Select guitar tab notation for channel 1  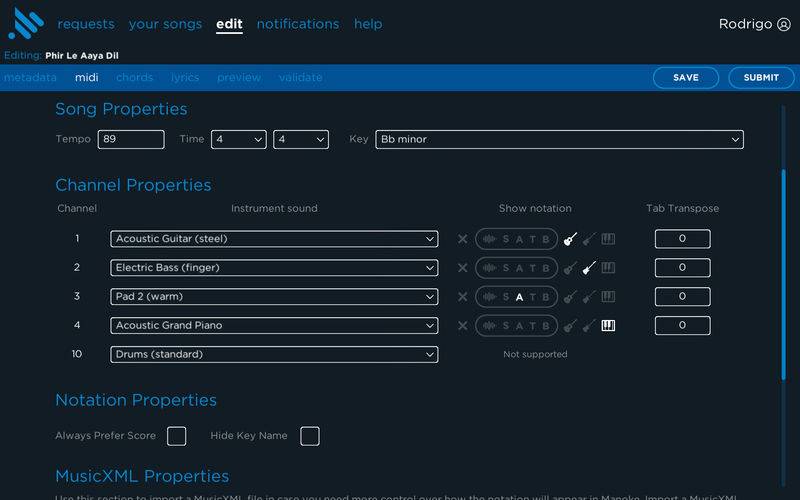[x=570, y=239]
